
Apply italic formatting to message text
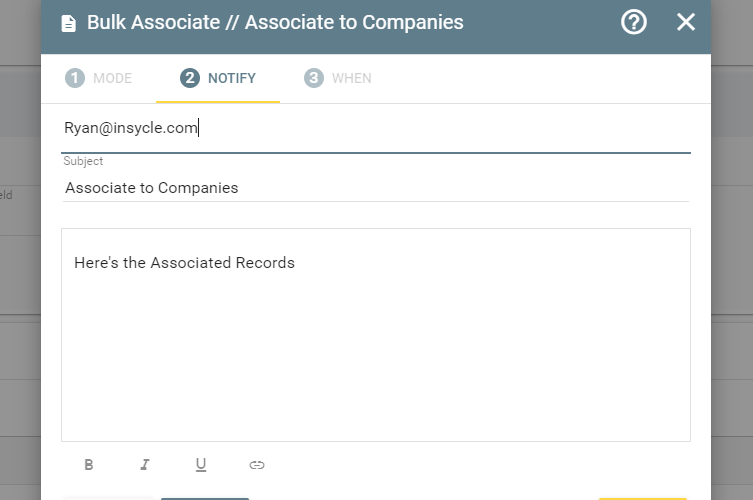click(145, 464)
